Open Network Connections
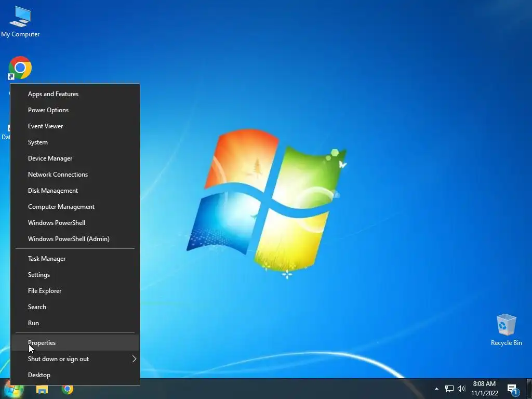 pos(75,175)
